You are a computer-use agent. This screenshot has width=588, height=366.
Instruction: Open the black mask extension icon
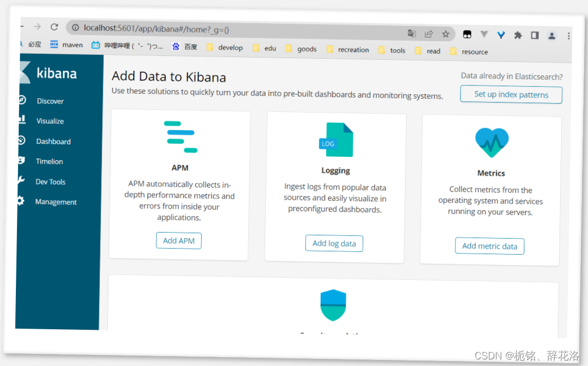(467, 35)
